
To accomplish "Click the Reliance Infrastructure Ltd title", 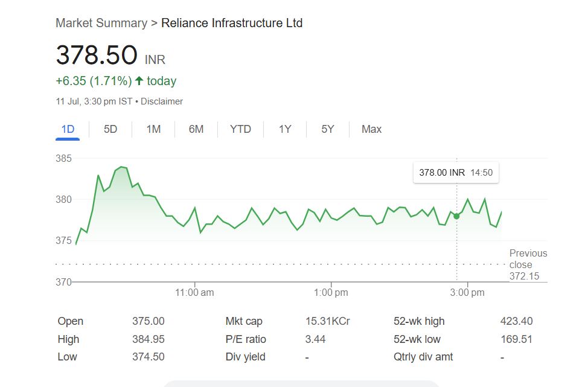I will point(232,23).
